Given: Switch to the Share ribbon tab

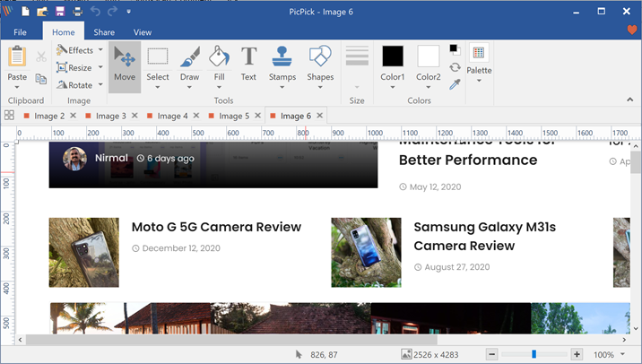Looking at the screenshot, I should [104, 32].
